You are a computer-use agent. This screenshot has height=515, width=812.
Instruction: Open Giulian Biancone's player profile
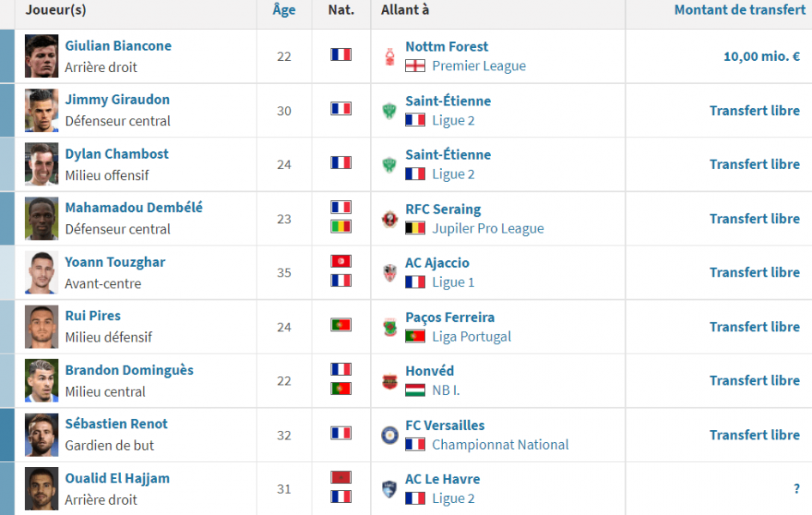pos(118,45)
